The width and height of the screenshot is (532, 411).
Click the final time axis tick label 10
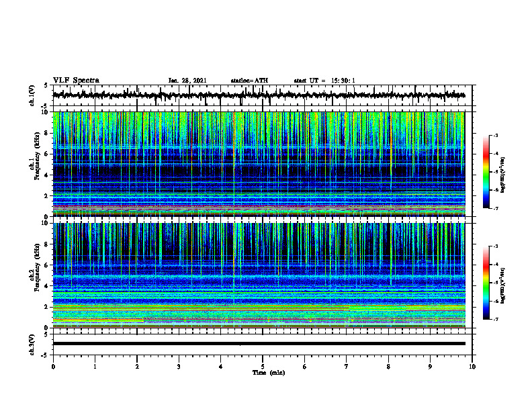472,367
